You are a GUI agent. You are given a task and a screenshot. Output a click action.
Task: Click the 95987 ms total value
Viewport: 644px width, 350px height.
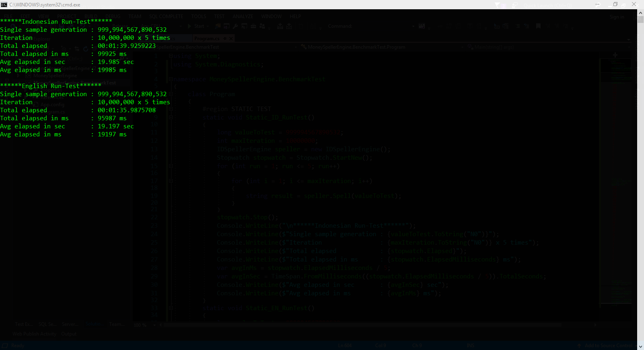coord(112,118)
